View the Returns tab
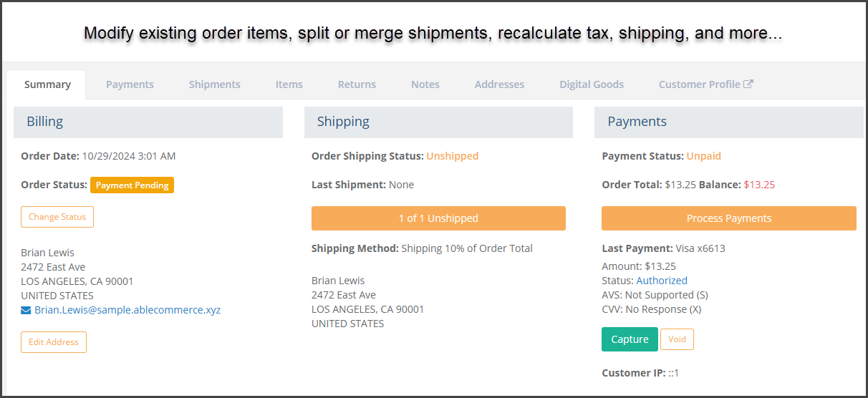This screenshot has width=868, height=398. (357, 84)
